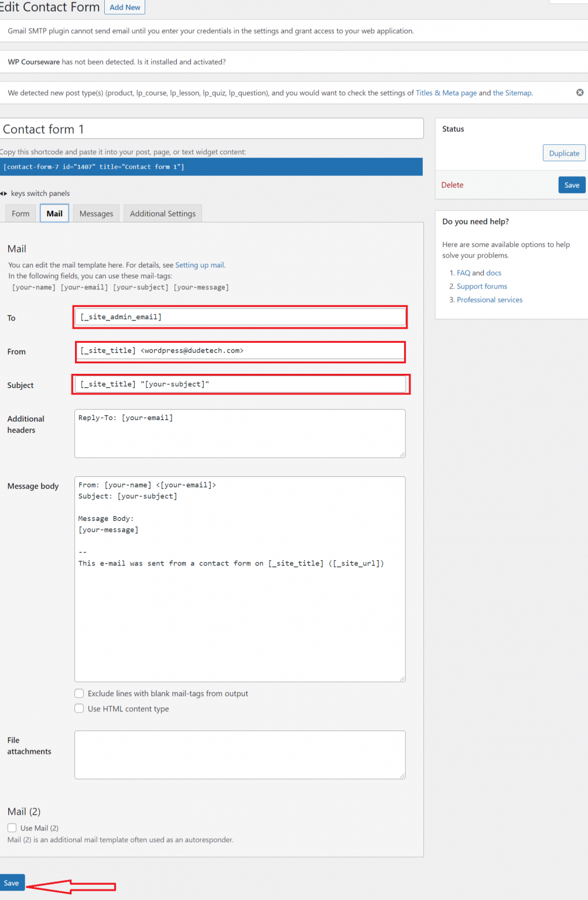Select the shortcode text box

tap(211, 167)
